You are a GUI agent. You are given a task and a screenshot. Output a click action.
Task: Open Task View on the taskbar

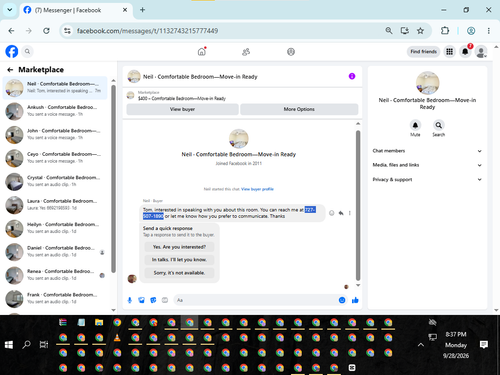[44, 345]
